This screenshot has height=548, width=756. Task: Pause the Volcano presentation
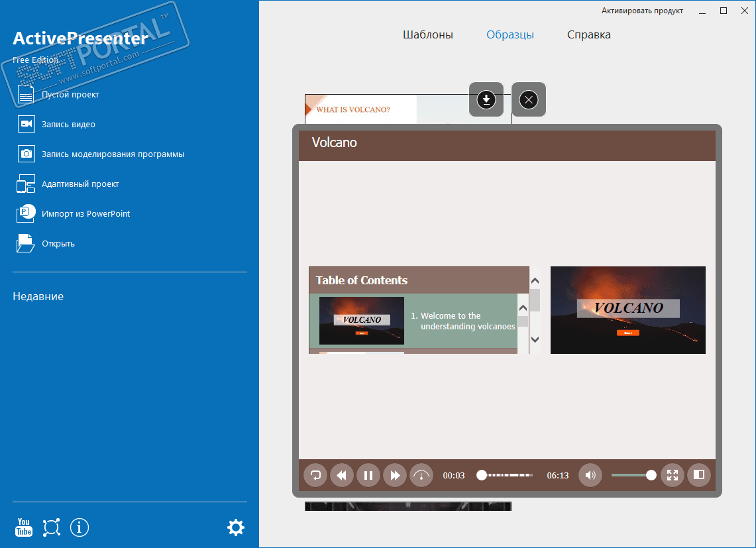pos(368,475)
